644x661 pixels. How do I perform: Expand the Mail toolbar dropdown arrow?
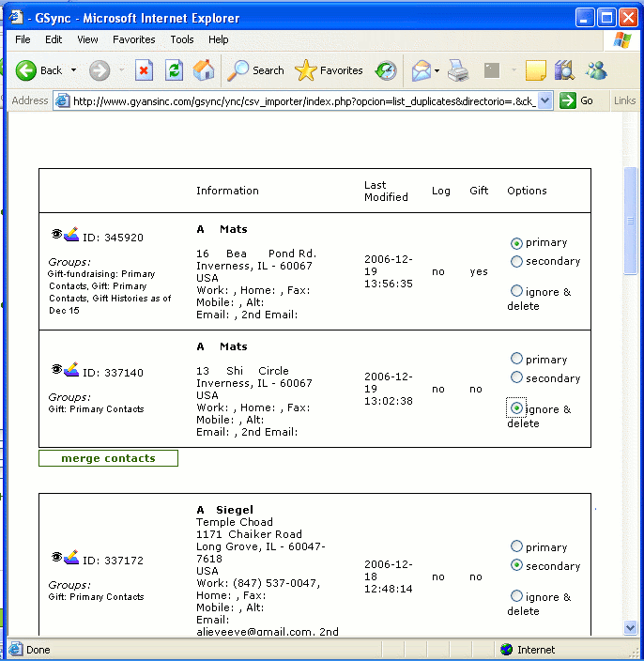[x=437, y=70]
